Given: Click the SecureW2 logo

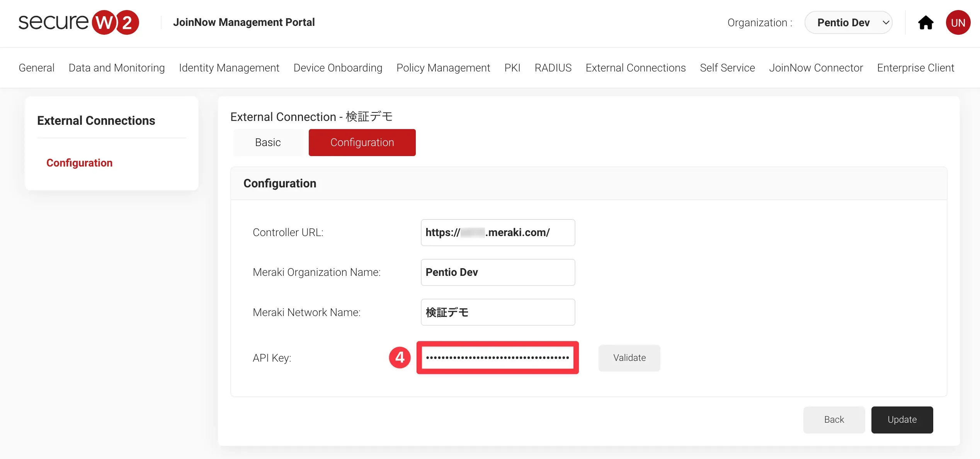Looking at the screenshot, I should tap(78, 22).
